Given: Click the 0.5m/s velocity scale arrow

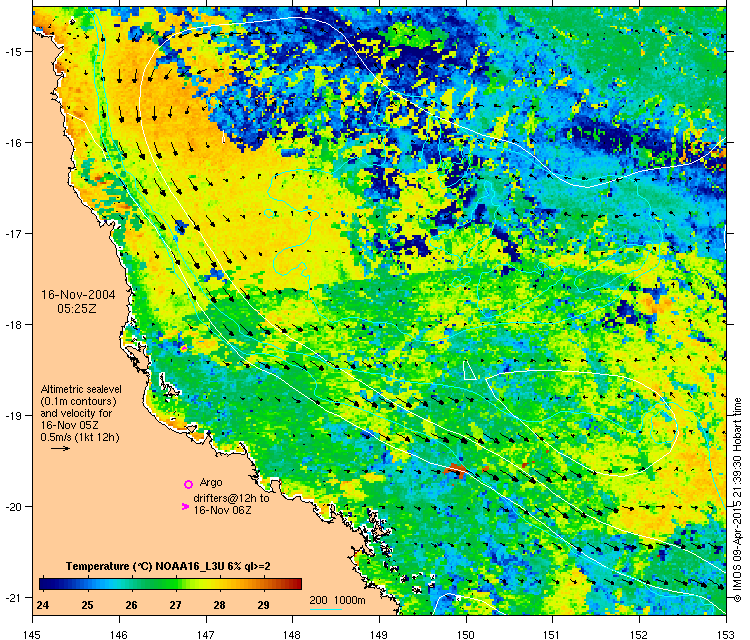Looking at the screenshot, I should (x=61, y=449).
